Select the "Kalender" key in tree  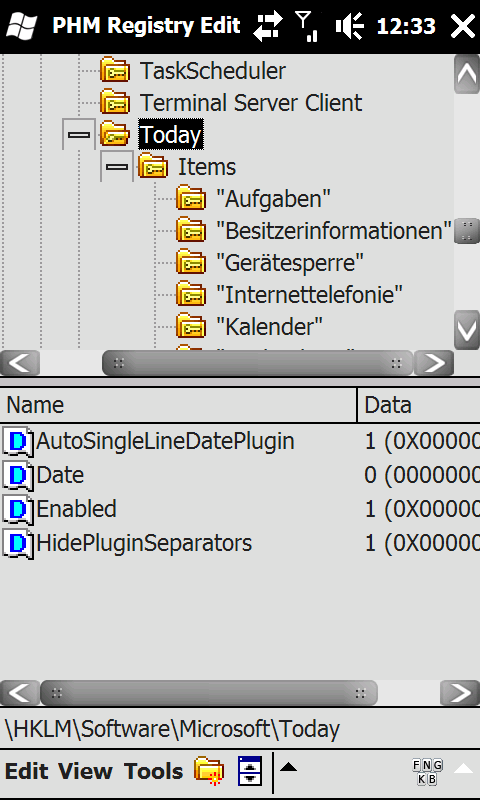[x=269, y=326]
